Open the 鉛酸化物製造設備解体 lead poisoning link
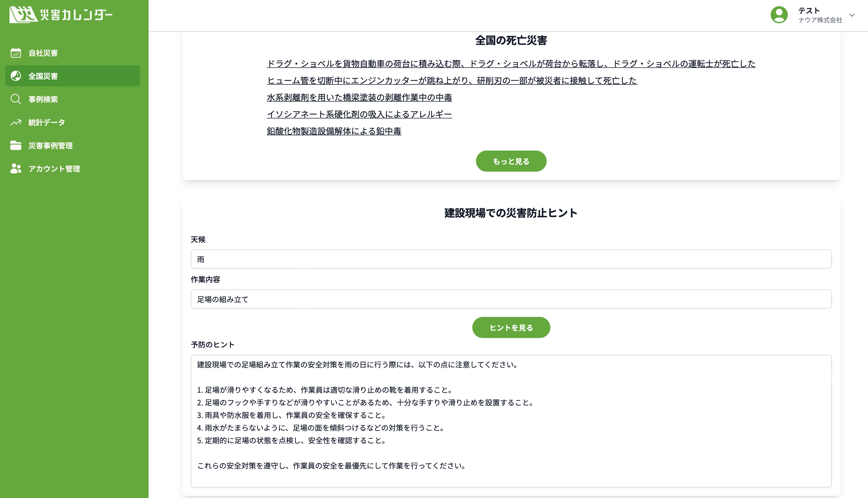Screen dimensions: 868x498 pos(334,131)
